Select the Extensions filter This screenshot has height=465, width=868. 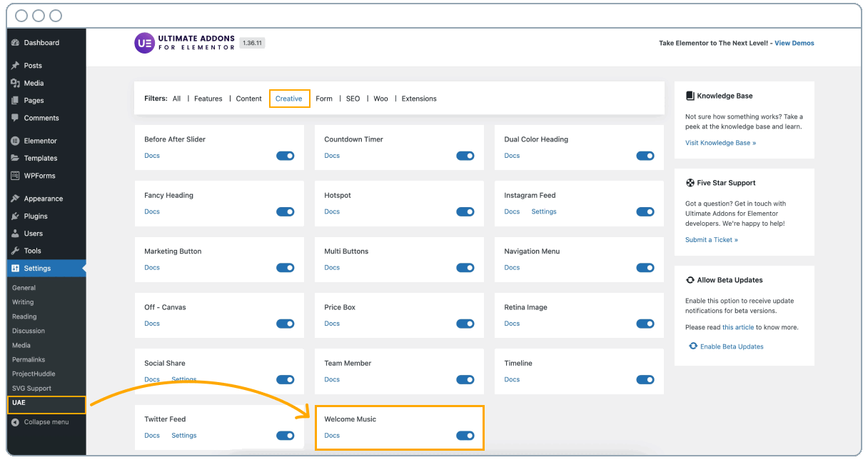pos(419,99)
